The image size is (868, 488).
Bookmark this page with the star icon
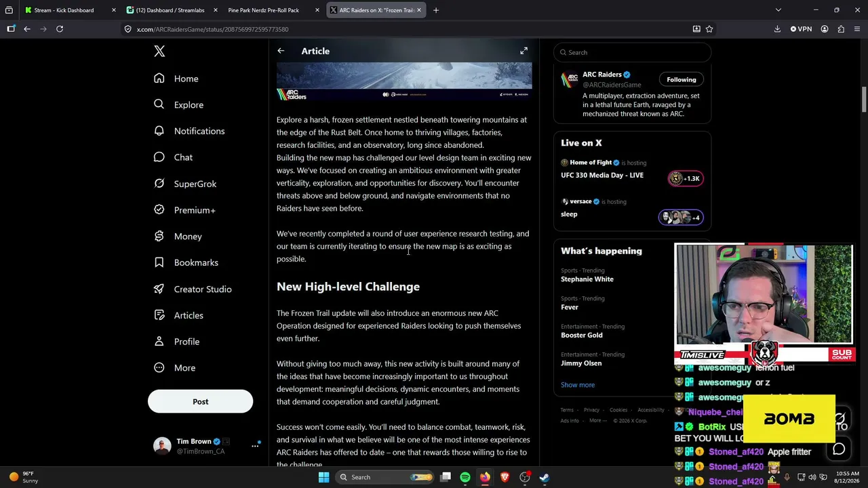coord(709,29)
